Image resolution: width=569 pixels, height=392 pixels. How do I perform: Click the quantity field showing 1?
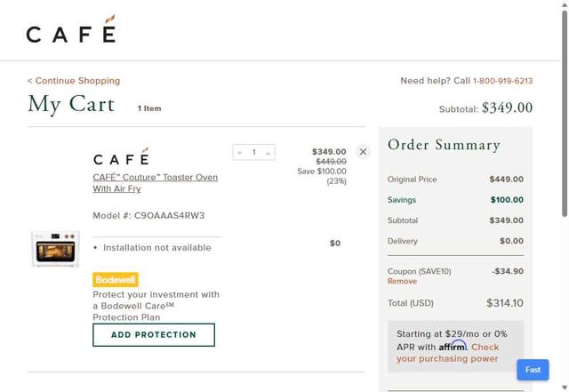click(x=254, y=152)
